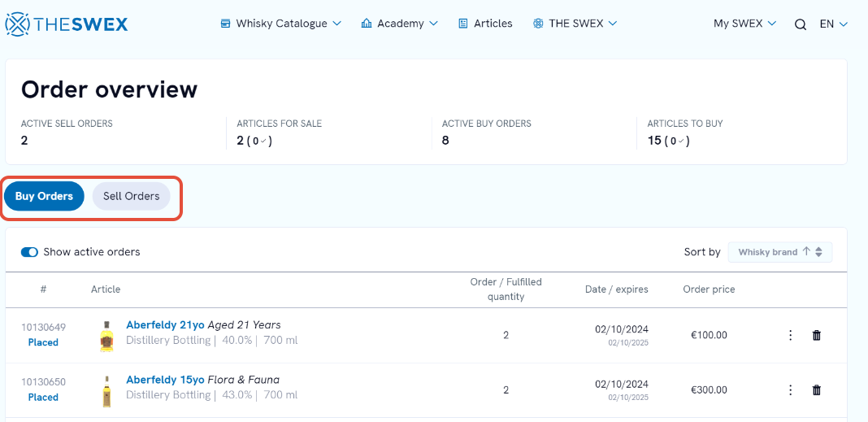
Task: Open more options for Aberfeldy 21yo order
Action: click(x=791, y=335)
